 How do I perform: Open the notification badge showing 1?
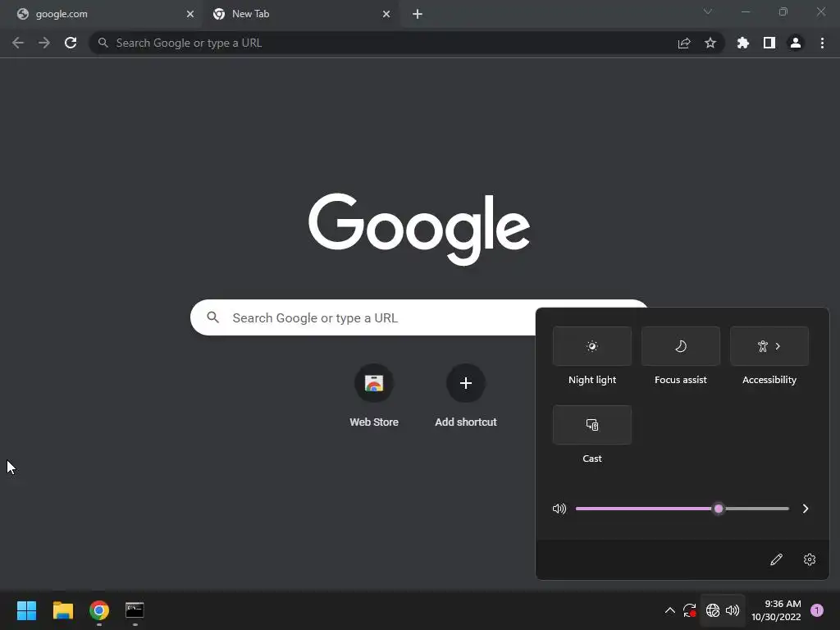817,610
